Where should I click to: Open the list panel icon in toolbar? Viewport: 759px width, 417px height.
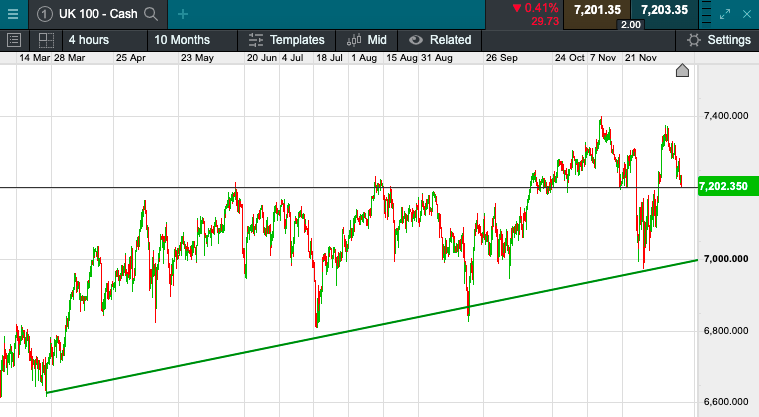14,40
